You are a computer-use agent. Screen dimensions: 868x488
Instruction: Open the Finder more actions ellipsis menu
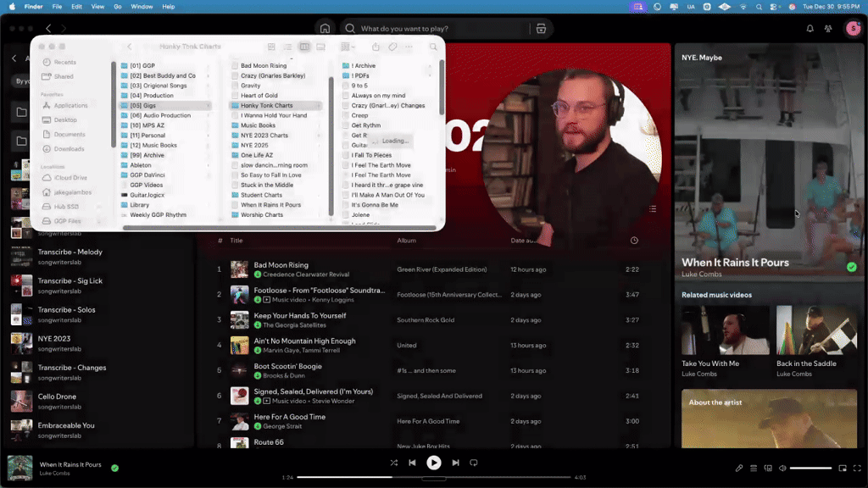(x=409, y=47)
